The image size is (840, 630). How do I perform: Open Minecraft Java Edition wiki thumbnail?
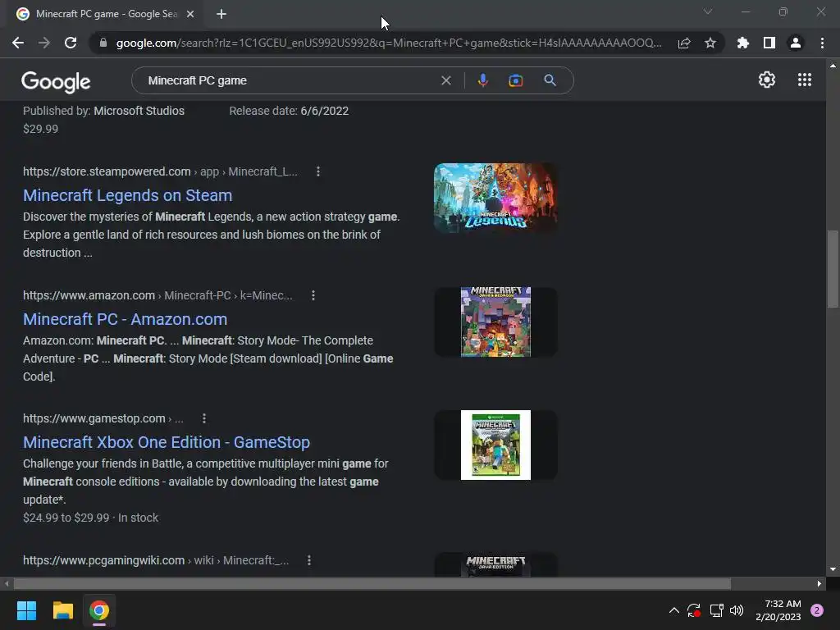(495, 564)
